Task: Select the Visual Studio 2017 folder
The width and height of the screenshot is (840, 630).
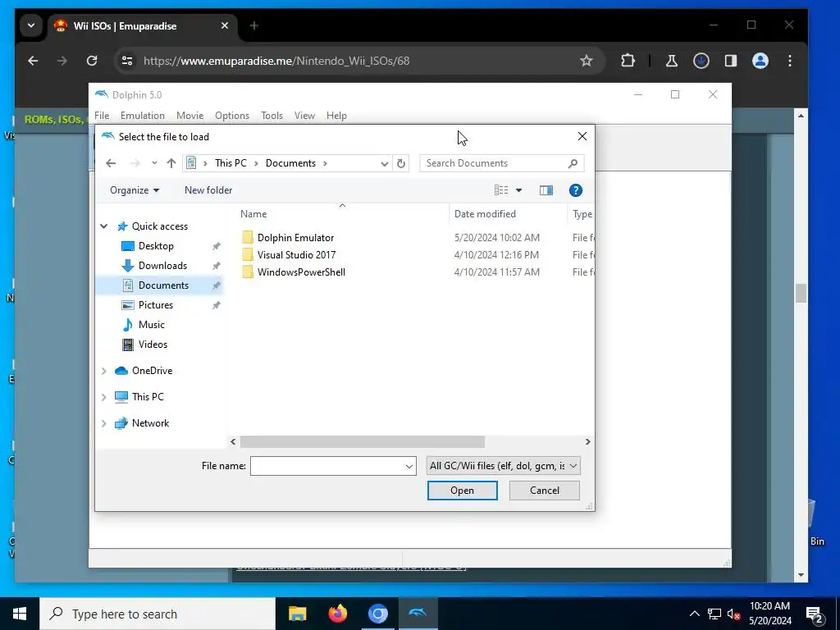Action: click(x=296, y=254)
